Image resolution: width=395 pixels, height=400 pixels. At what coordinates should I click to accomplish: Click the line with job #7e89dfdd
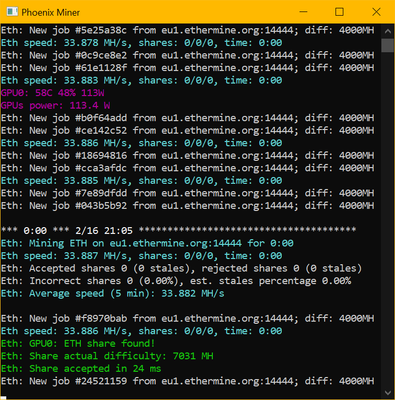coord(188,193)
